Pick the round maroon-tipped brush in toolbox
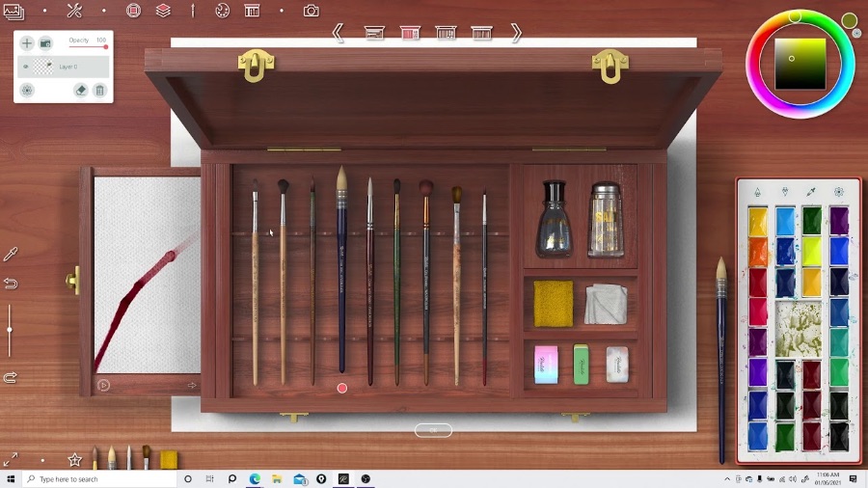 (x=425, y=283)
